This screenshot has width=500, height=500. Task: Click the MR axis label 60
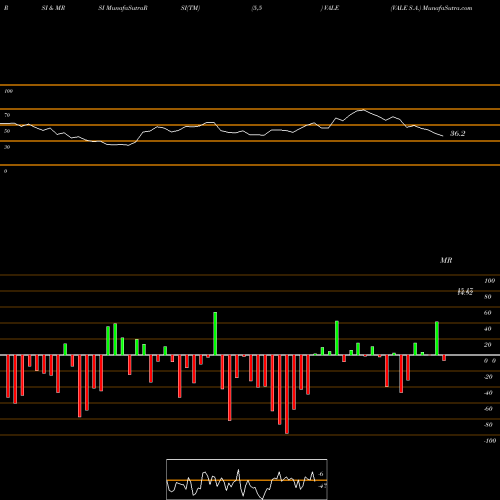click(487, 313)
